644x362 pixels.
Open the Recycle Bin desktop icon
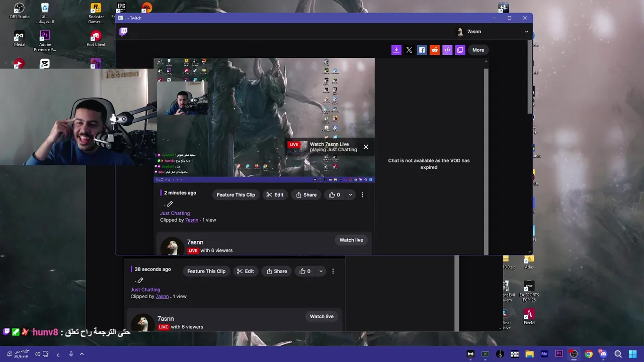[x=45, y=13]
